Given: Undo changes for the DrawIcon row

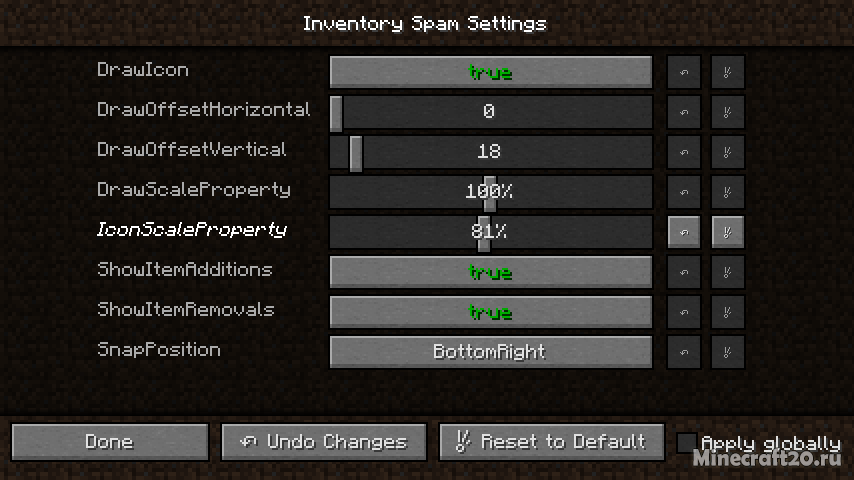Looking at the screenshot, I should 684,72.
